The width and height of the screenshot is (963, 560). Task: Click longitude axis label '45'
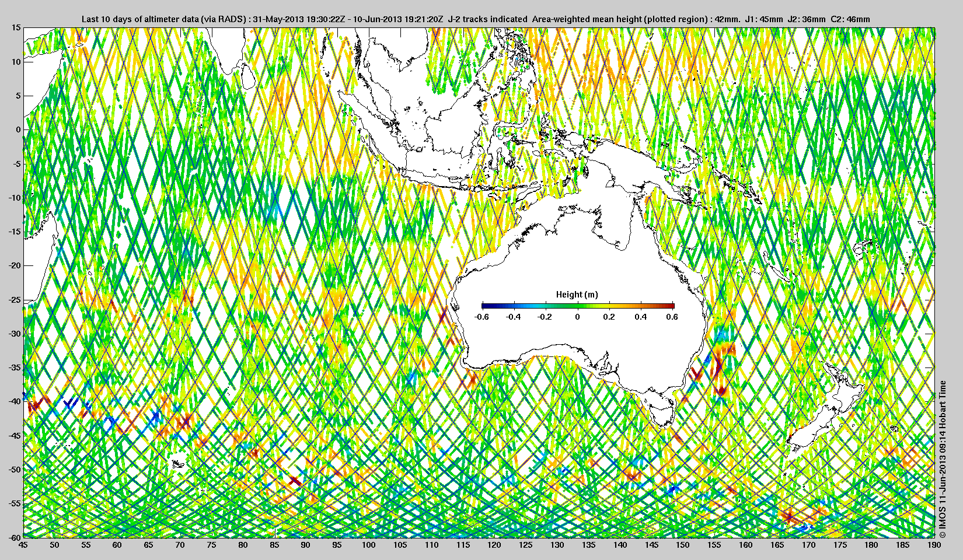pyautogui.click(x=23, y=545)
